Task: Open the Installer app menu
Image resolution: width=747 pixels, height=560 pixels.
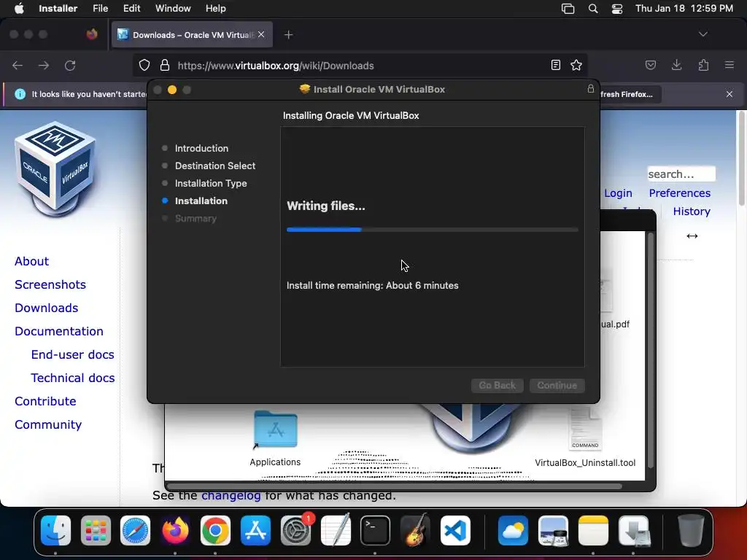Action: [x=58, y=9]
